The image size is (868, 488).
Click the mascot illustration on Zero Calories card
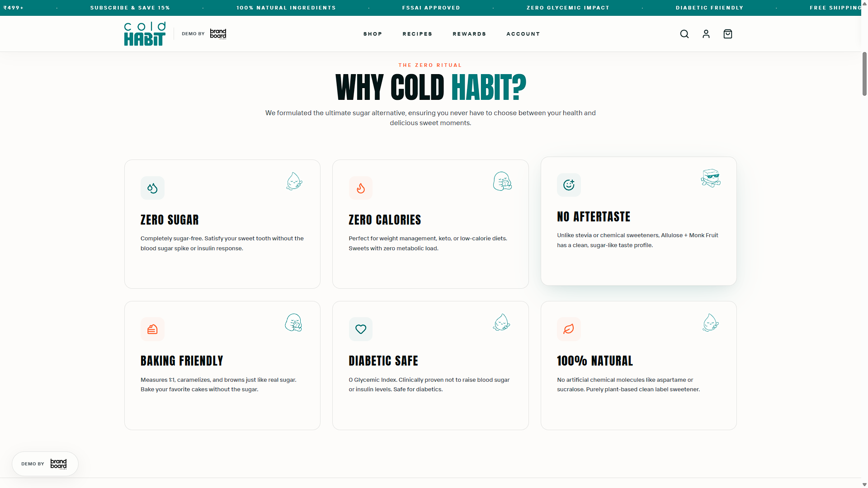(502, 181)
